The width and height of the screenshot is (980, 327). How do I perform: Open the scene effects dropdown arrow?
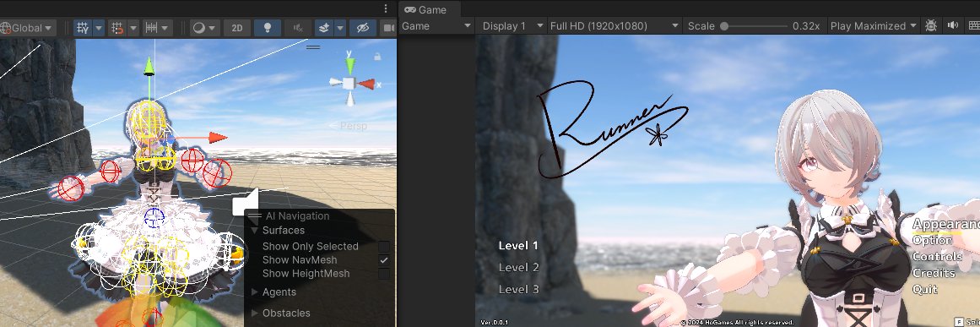(x=340, y=28)
